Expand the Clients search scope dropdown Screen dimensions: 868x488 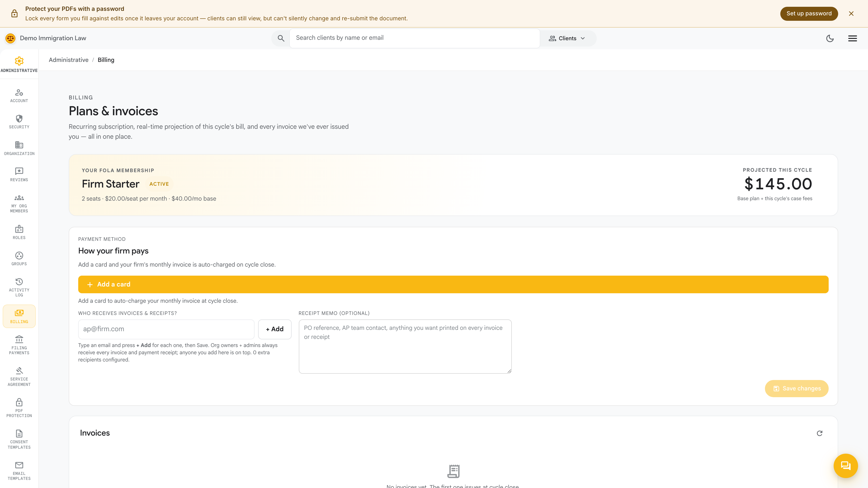tap(567, 38)
